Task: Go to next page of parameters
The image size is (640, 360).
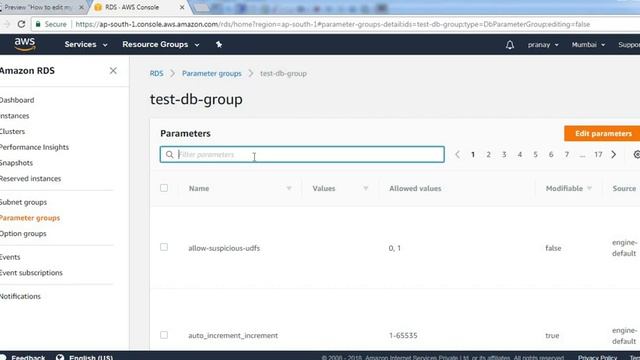Action: (613, 155)
